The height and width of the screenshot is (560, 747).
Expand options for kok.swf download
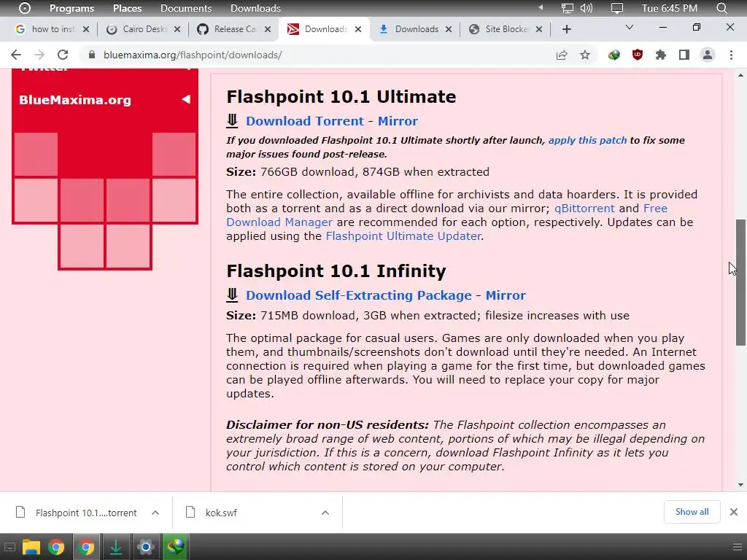tap(325, 513)
